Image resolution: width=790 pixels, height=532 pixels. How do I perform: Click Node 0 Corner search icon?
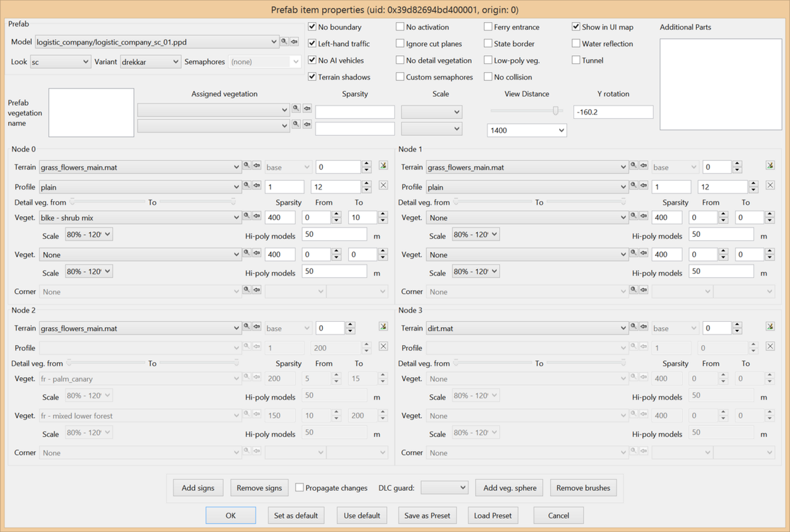point(247,289)
